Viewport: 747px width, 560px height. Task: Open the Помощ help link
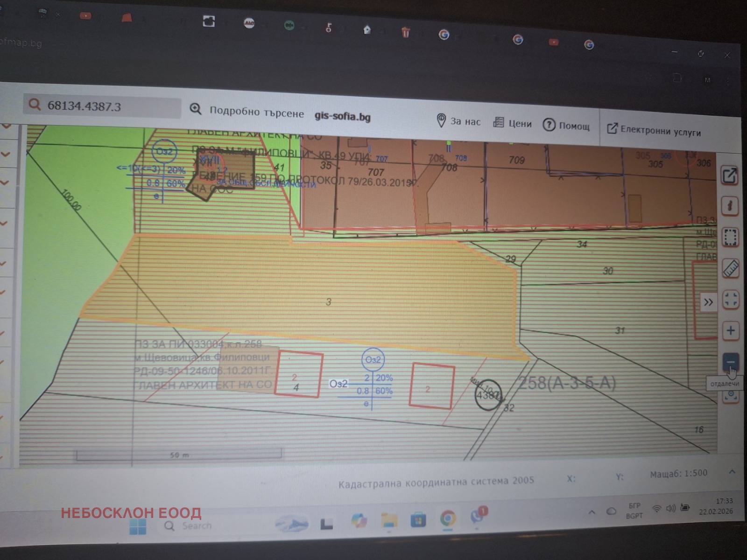[566, 126]
